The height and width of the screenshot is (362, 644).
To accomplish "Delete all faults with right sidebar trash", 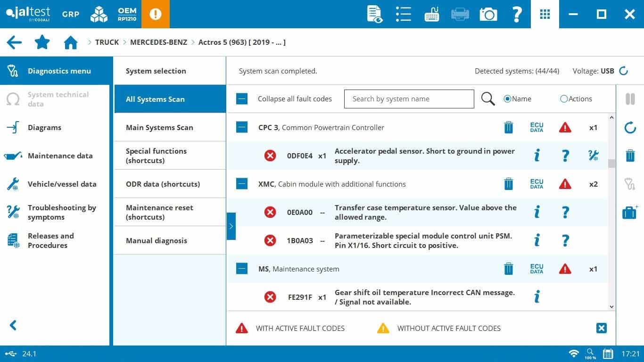I will tap(630, 156).
